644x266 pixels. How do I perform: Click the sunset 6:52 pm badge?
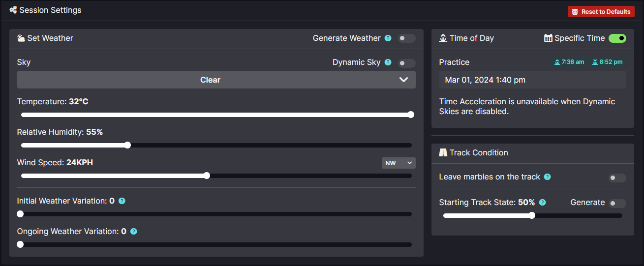(x=608, y=62)
